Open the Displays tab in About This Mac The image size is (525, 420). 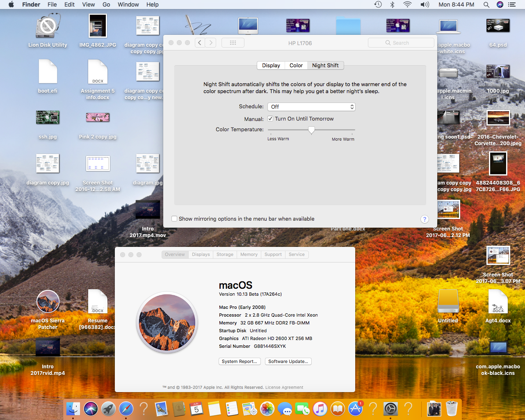click(x=201, y=254)
